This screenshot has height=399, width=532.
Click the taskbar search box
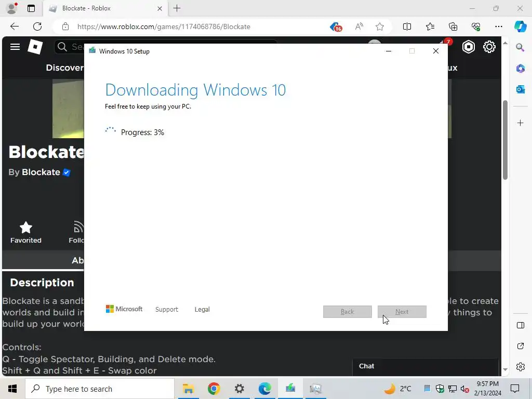click(100, 389)
